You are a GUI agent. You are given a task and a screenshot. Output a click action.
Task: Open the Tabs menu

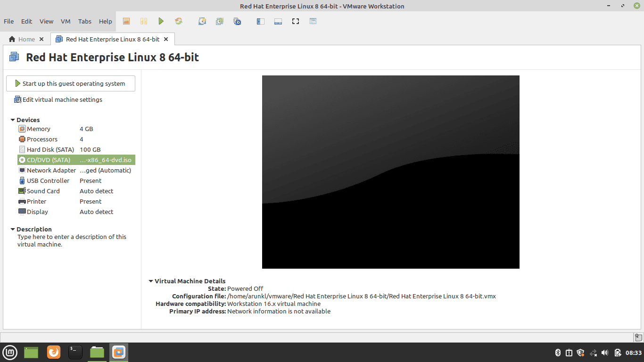tap(85, 21)
